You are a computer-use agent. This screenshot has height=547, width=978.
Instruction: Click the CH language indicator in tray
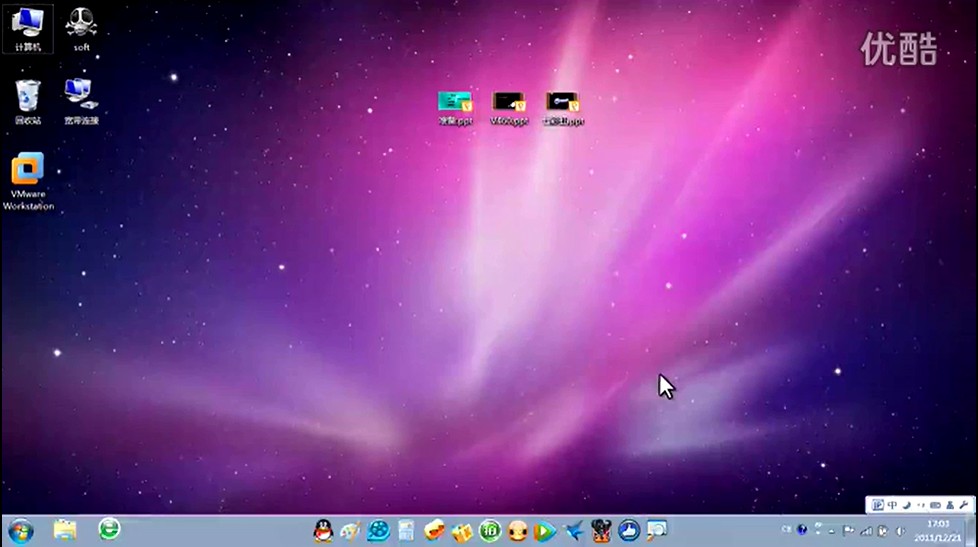(786, 530)
